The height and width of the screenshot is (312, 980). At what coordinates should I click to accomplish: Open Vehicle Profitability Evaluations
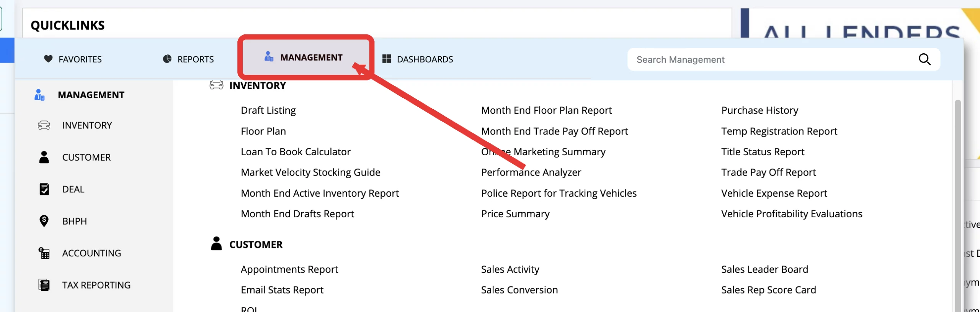(x=792, y=214)
